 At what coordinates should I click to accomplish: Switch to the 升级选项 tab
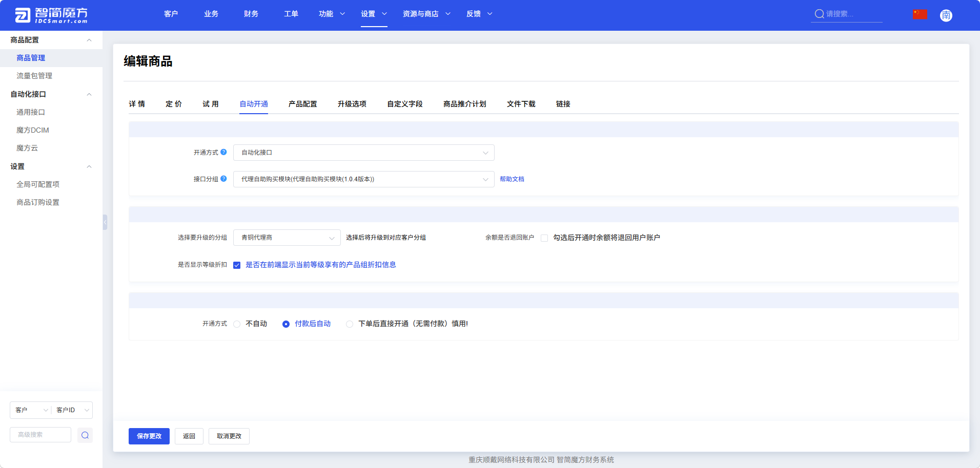(352, 104)
